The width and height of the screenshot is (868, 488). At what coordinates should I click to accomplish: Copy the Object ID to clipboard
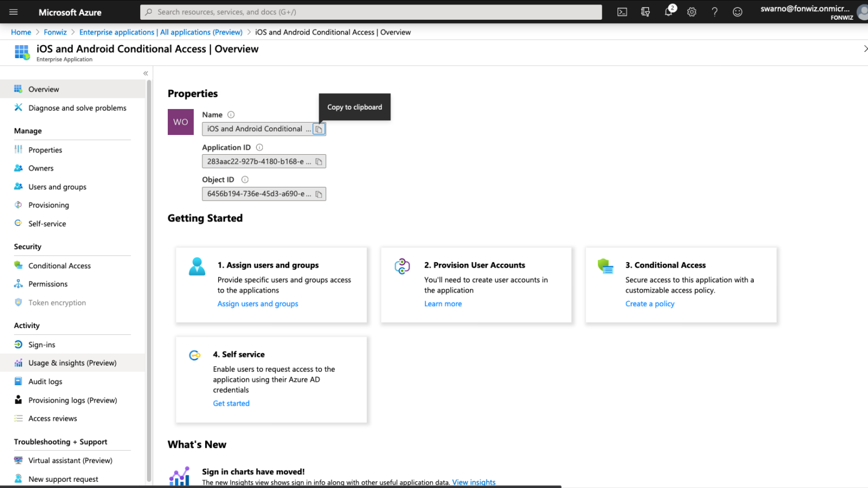[319, 194]
